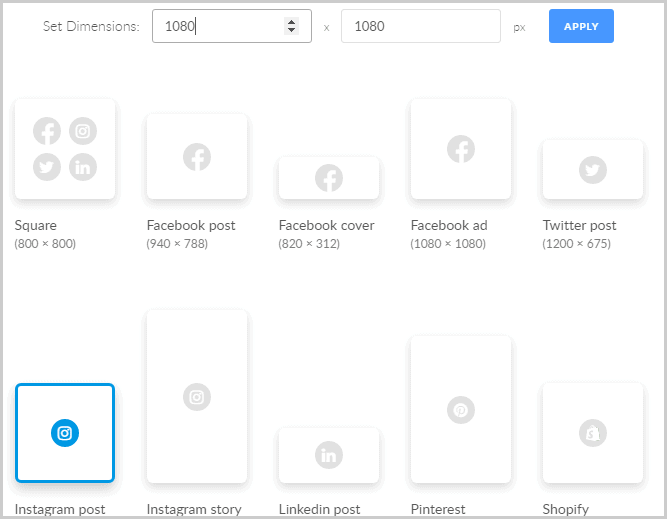Select the LinkedIn post icon preset
Viewport: 667px width, 519px height.
click(x=329, y=455)
